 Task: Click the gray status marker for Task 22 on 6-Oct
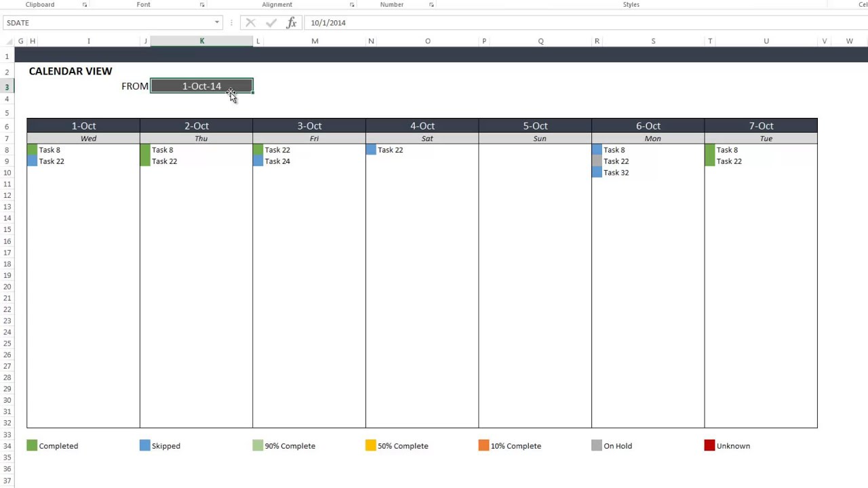(597, 161)
